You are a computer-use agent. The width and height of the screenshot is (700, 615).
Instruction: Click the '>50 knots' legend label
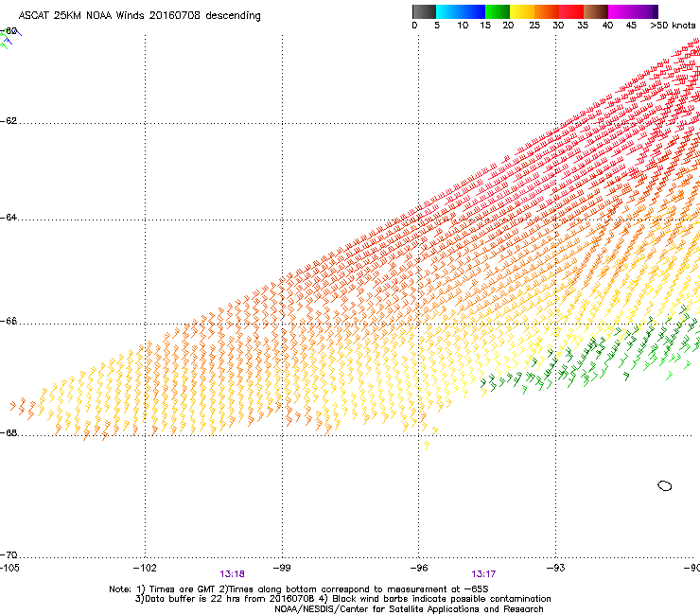[673, 26]
